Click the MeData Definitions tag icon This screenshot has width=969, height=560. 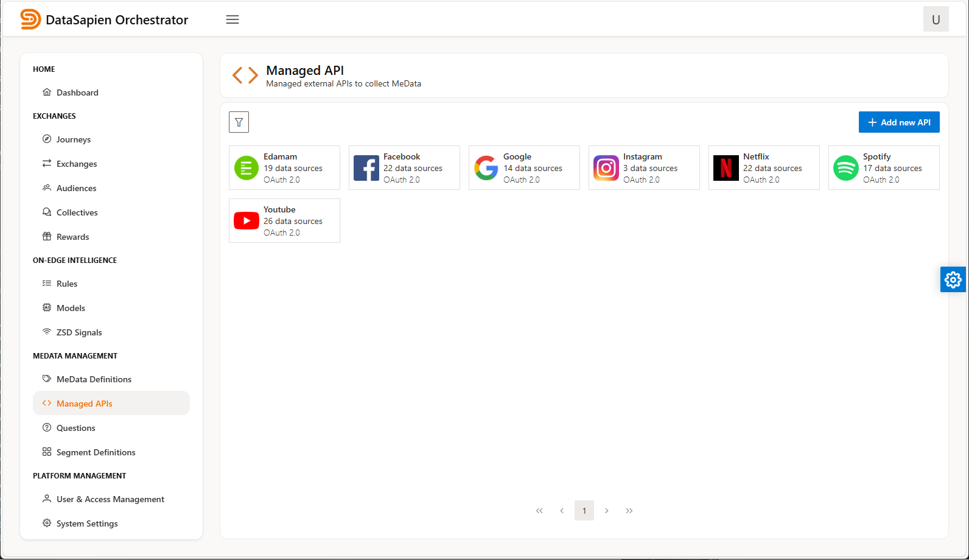[x=47, y=379]
